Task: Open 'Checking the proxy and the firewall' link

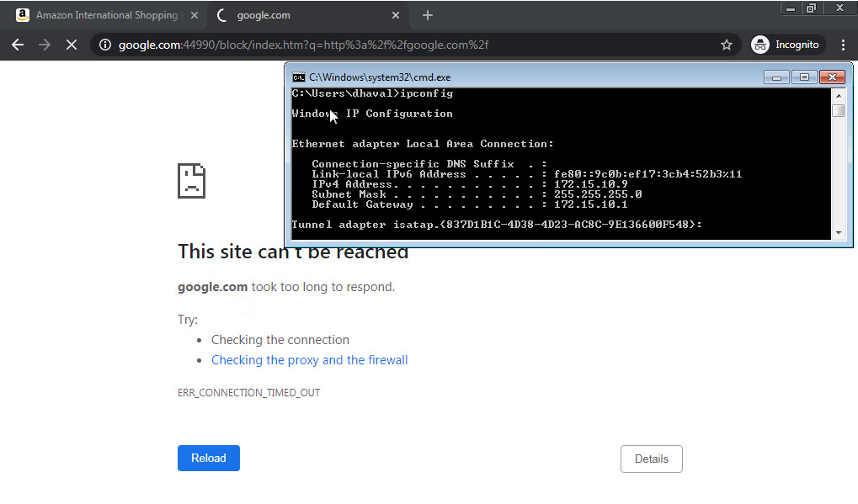Action: (x=310, y=359)
